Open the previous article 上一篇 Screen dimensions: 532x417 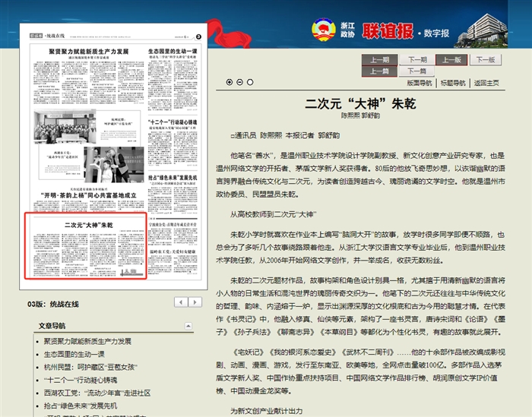click(x=379, y=71)
